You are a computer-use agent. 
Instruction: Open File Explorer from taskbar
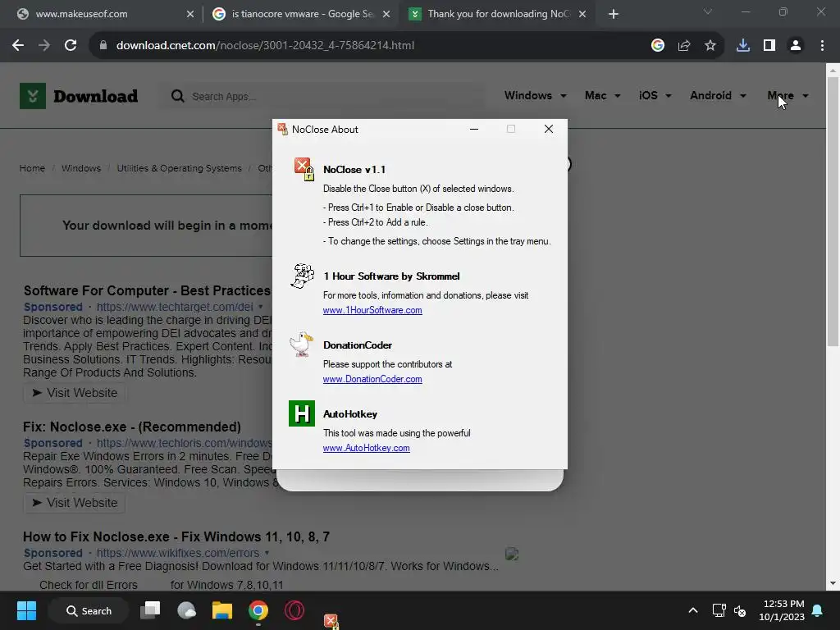click(221, 610)
